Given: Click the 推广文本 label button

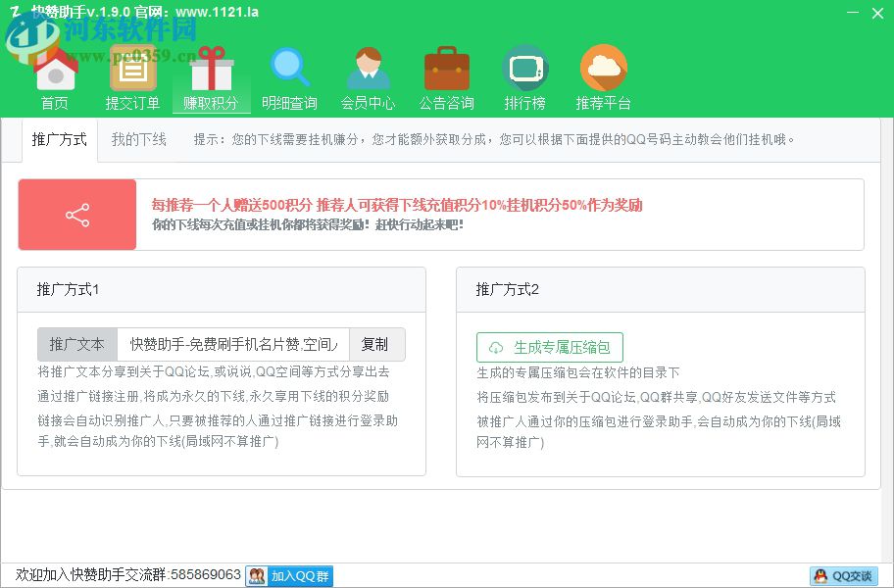Looking at the screenshot, I should tap(77, 344).
